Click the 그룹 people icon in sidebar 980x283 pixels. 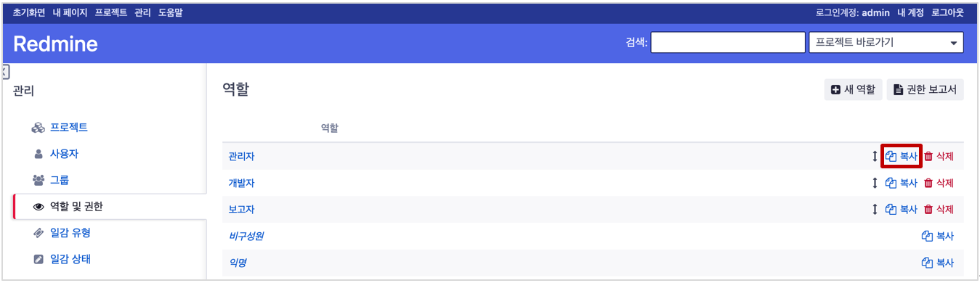click(39, 180)
